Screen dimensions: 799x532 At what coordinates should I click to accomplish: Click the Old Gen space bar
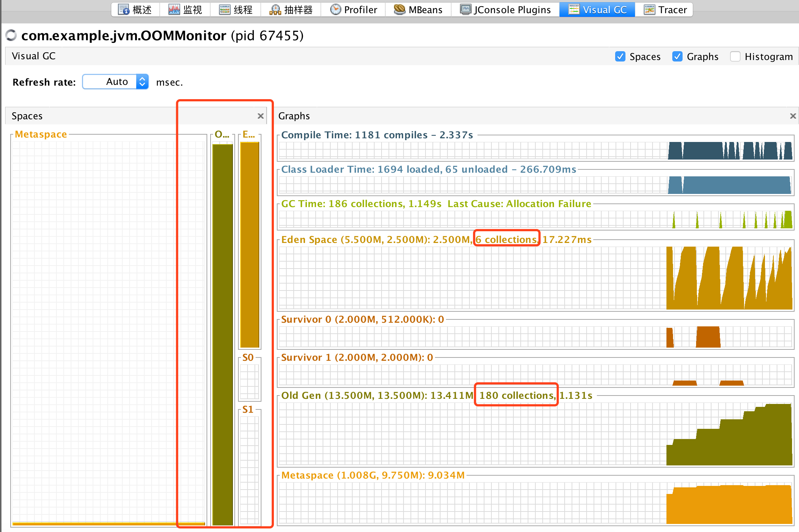(223, 334)
